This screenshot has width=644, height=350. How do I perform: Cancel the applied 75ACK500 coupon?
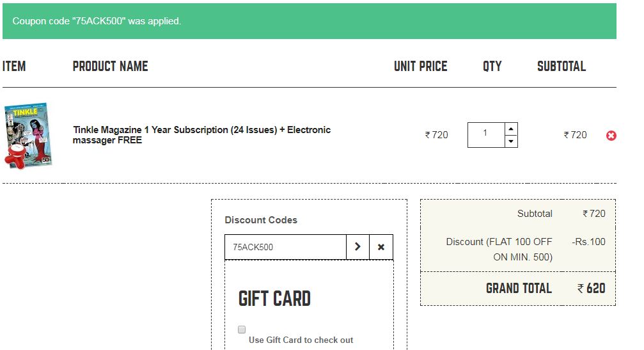pos(381,247)
